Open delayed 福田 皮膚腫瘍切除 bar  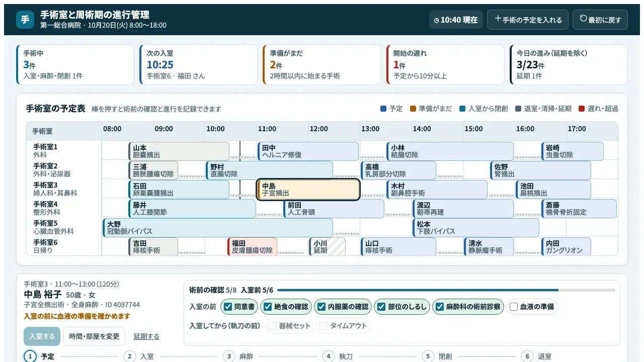pyautogui.click(x=252, y=247)
